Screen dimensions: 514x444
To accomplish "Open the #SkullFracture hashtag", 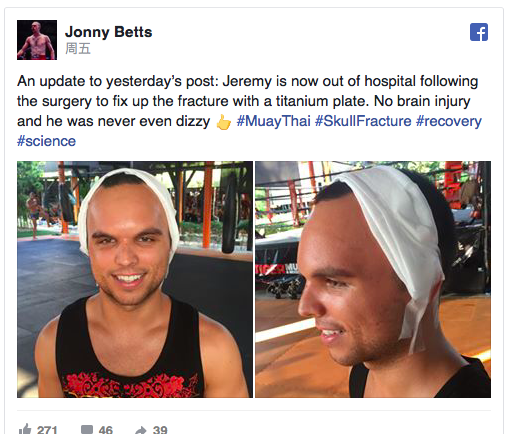I will click(x=363, y=121).
